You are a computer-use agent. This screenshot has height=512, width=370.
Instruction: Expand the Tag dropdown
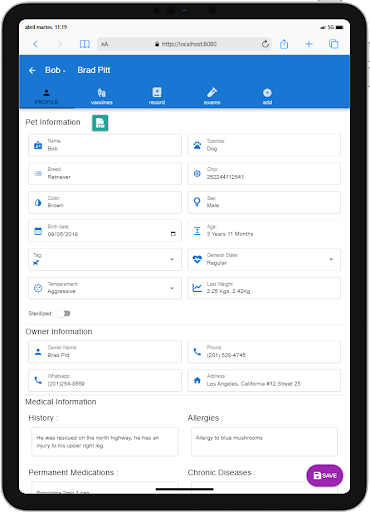pyautogui.click(x=105, y=259)
